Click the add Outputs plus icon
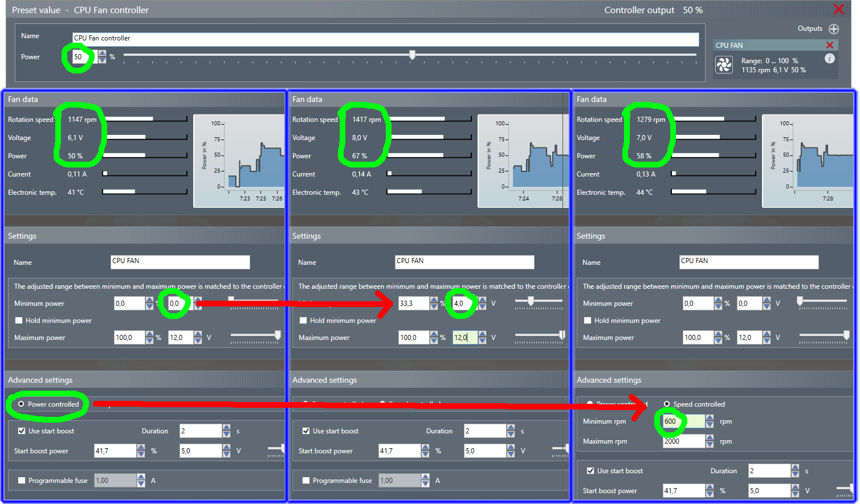 point(834,29)
